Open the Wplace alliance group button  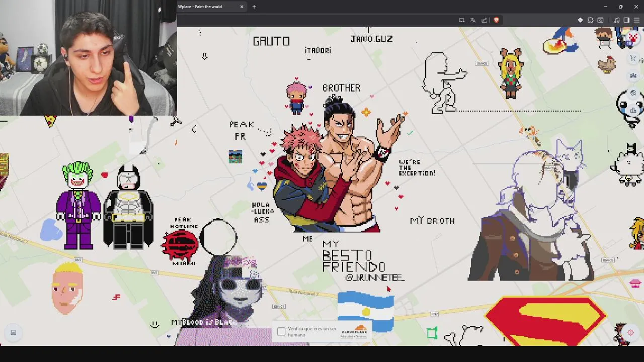coord(633,75)
